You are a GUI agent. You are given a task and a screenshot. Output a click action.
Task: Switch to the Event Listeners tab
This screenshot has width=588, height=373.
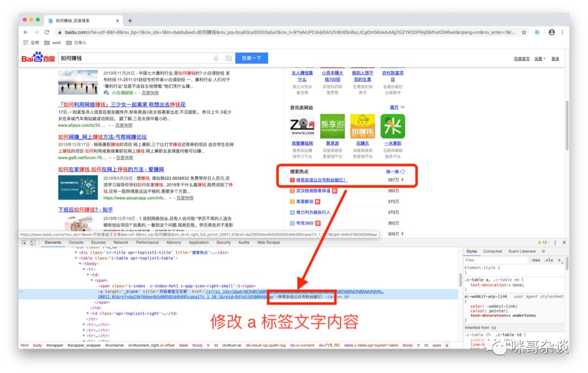pos(522,251)
